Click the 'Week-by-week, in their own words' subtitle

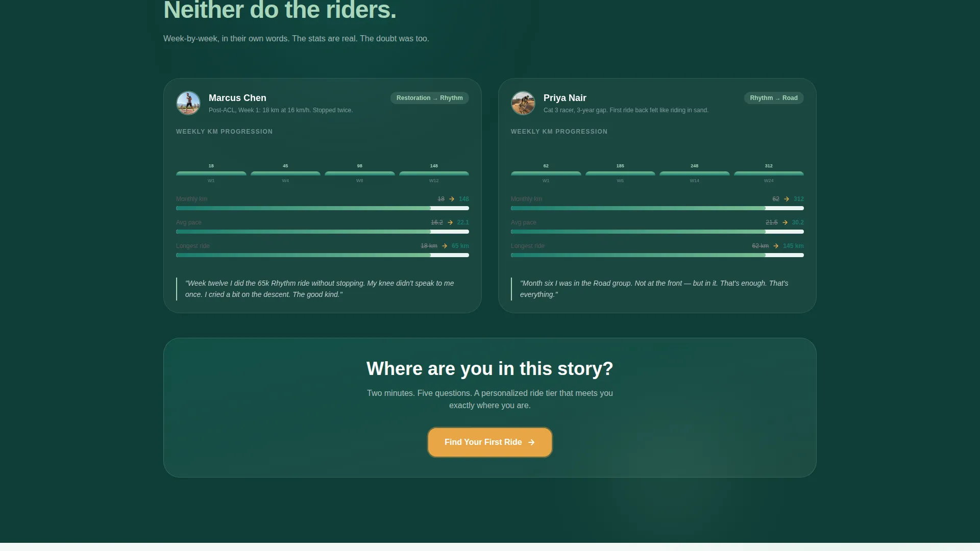click(296, 39)
